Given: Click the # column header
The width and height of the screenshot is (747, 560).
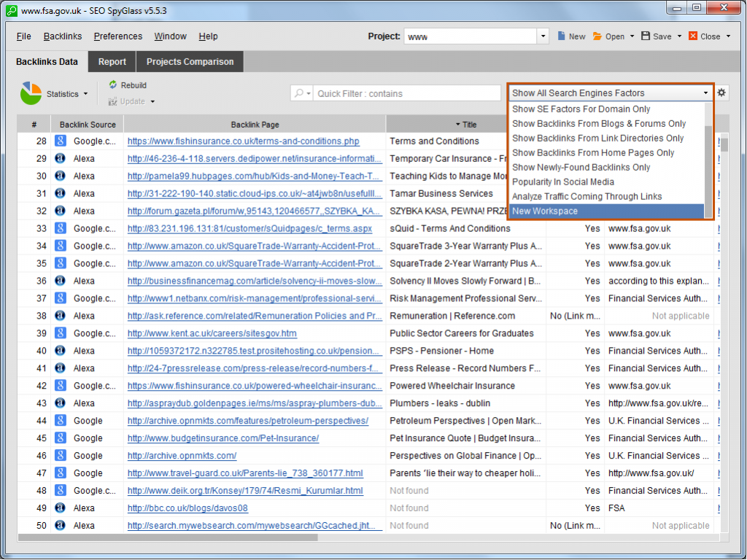Looking at the screenshot, I should pos(34,125).
